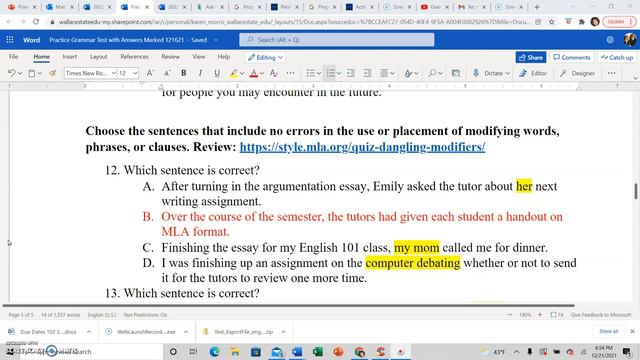The width and height of the screenshot is (640, 360).
Task: Toggle italic formatting
Action: click(200, 73)
